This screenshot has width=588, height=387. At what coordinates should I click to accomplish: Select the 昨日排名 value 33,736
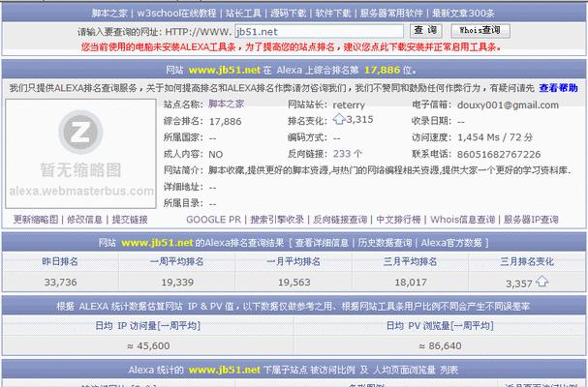[60, 283]
